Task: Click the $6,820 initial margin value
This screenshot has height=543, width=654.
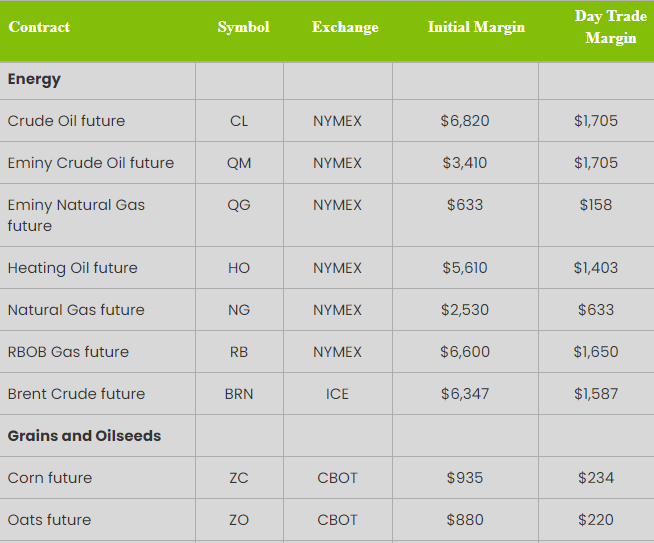Action: [x=465, y=121]
